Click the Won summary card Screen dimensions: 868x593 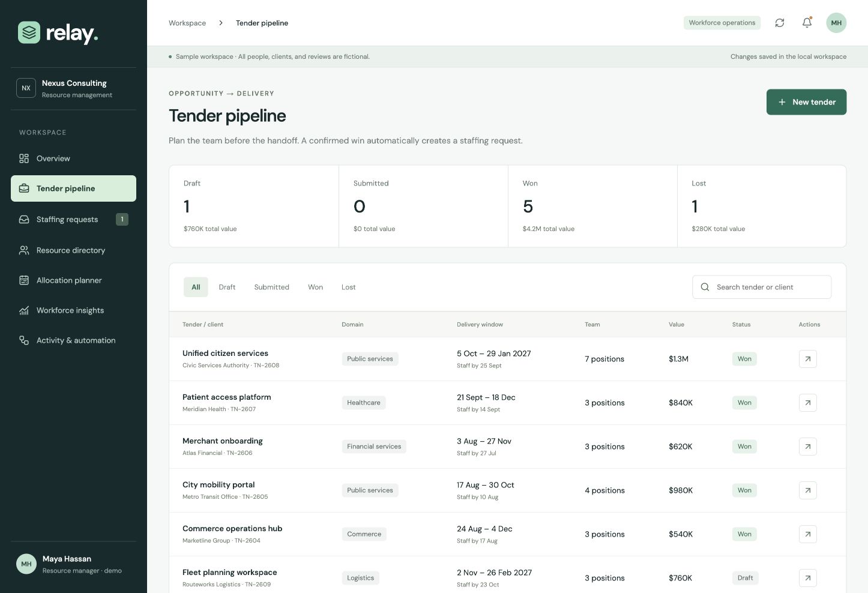pyautogui.click(x=592, y=206)
